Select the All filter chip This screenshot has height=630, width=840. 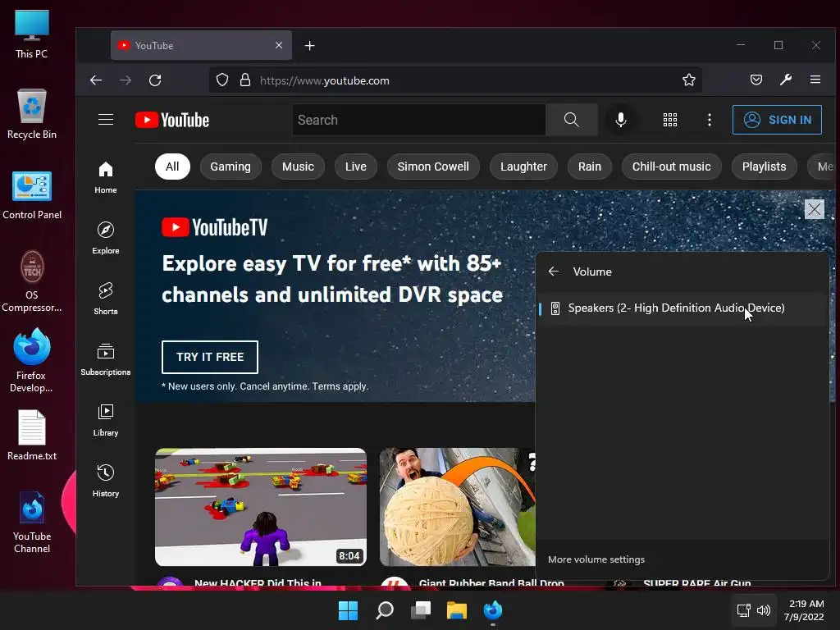[172, 167]
